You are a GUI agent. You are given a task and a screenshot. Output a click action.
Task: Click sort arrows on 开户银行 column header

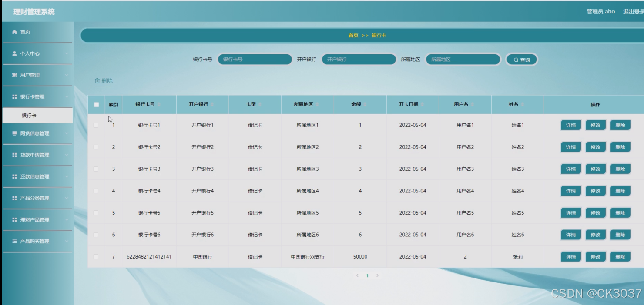(x=212, y=105)
